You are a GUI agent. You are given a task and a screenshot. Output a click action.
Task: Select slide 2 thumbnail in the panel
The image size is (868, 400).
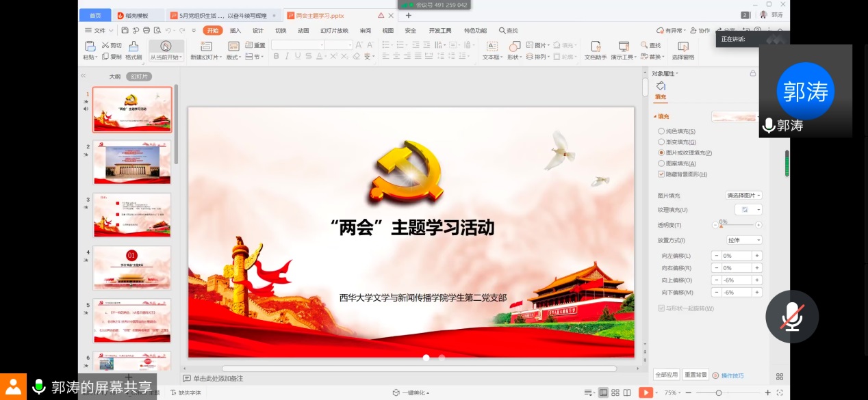tap(132, 163)
